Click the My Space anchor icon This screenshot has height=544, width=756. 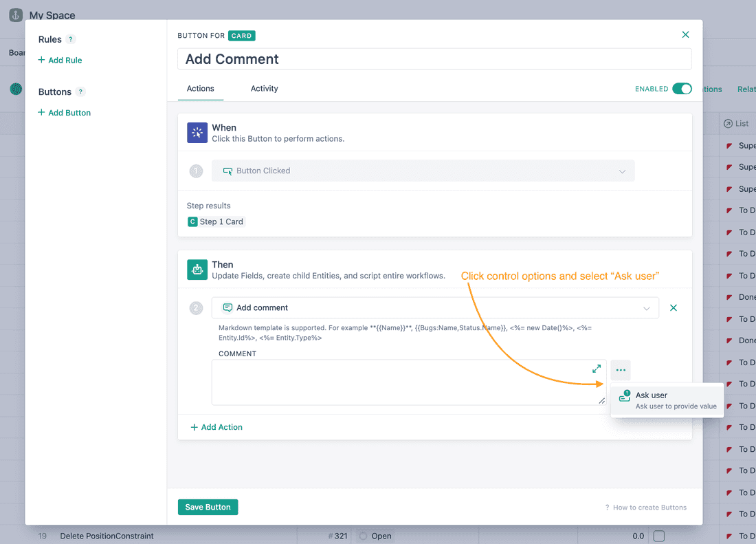pyautogui.click(x=16, y=15)
